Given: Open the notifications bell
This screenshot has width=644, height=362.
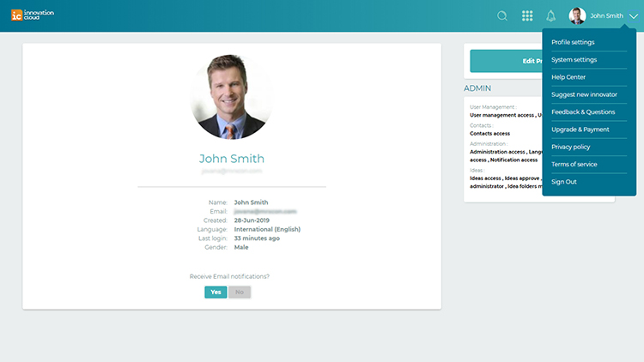Looking at the screenshot, I should [550, 16].
